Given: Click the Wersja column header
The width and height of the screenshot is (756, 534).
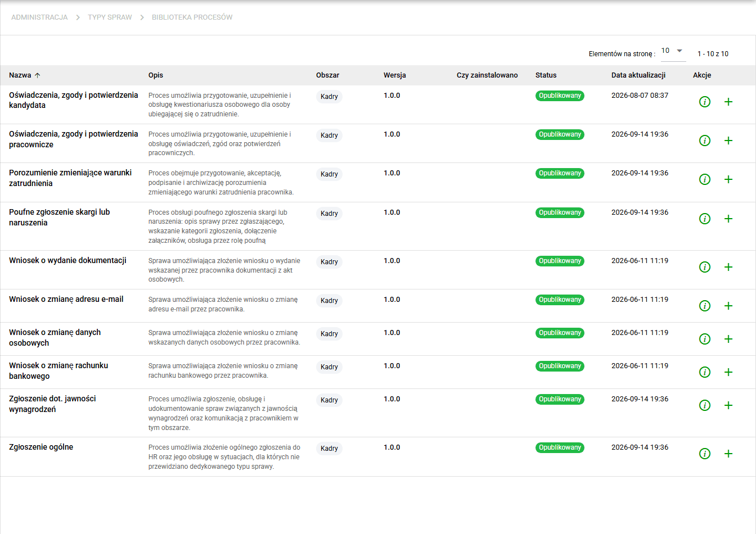Looking at the screenshot, I should (395, 75).
